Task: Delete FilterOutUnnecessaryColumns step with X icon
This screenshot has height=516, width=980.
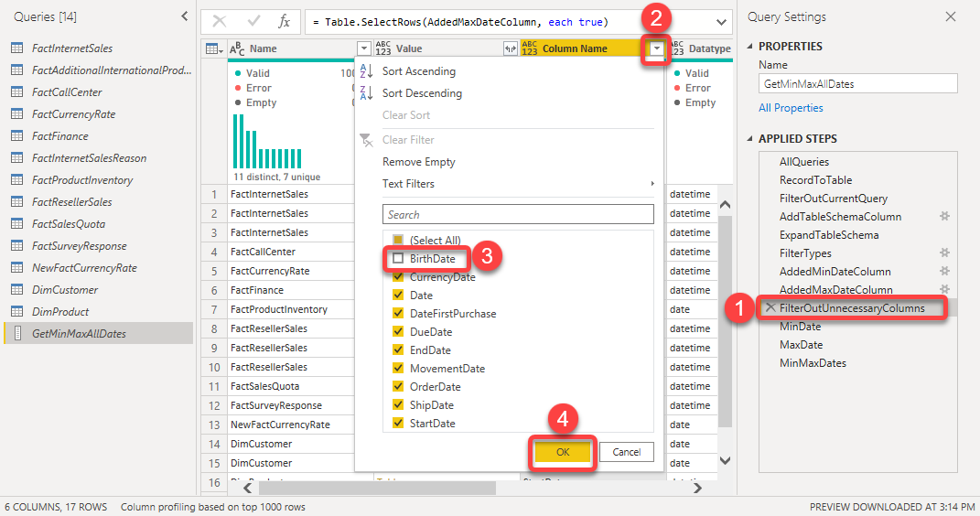Action: click(770, 307)
